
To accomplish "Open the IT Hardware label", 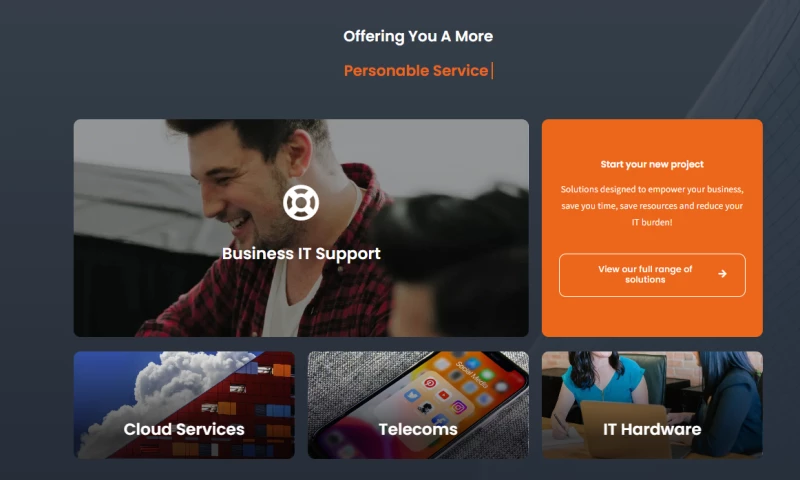I will 652,430.
